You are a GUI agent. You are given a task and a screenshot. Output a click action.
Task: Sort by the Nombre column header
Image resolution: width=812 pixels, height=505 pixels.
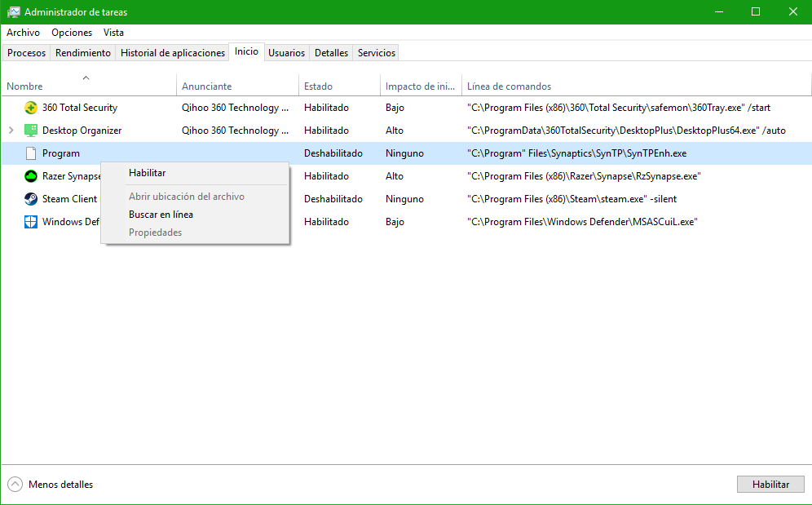(x=89, y=86)
